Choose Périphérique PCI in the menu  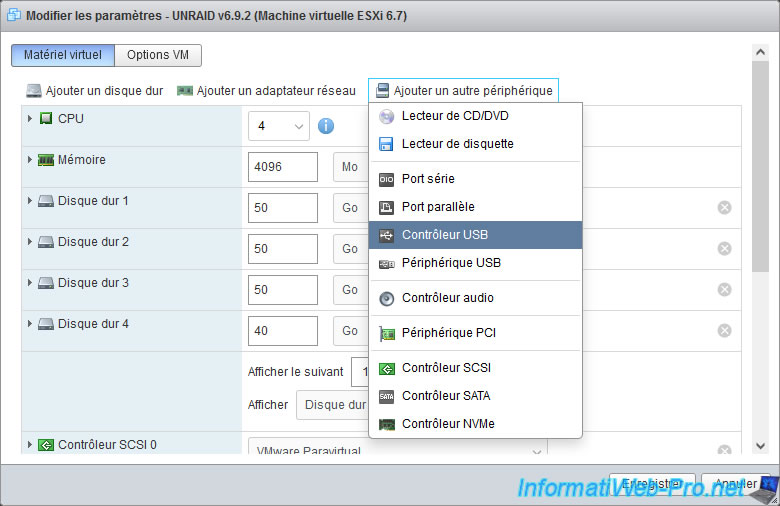(447, 333)
